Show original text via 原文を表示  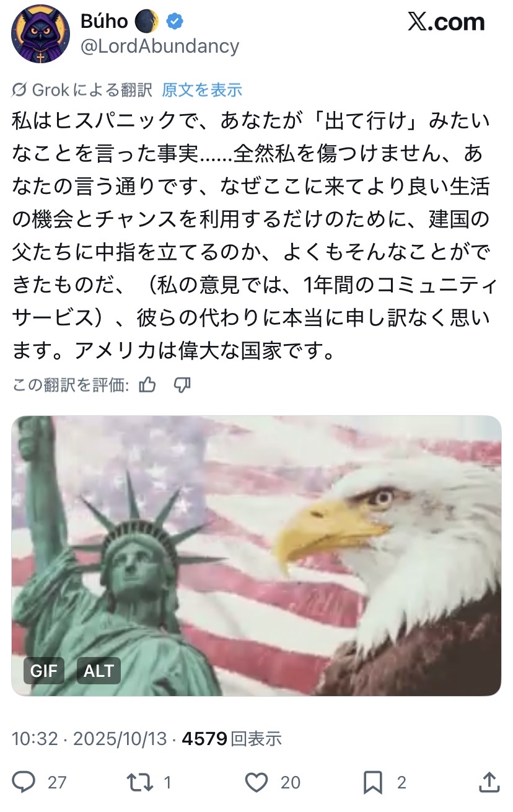(202, 90)
